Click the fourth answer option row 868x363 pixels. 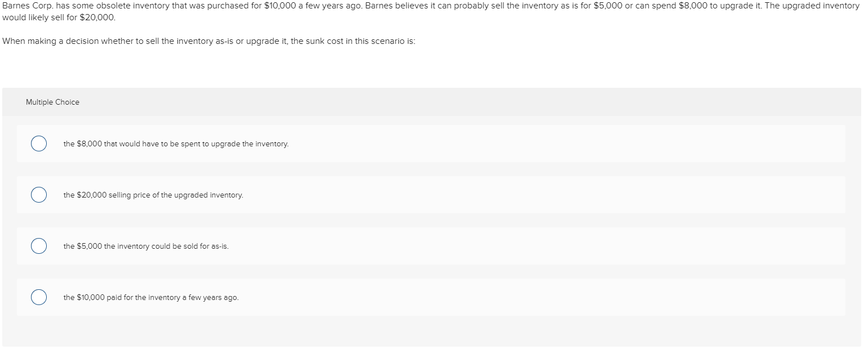pyautogui.click(x=338, y=297)
